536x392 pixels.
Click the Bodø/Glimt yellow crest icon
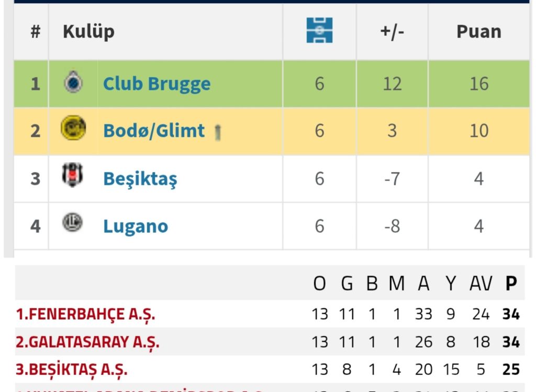tap(73, 129)
